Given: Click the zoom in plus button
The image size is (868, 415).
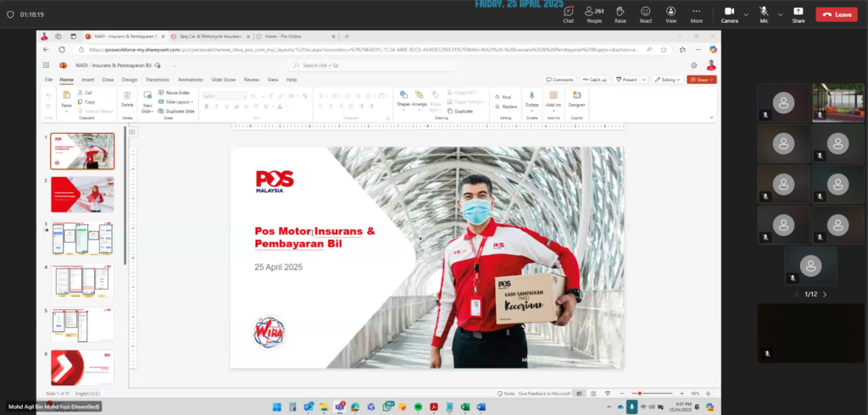Looking at the screenshot, I should (x=682, y=394).
